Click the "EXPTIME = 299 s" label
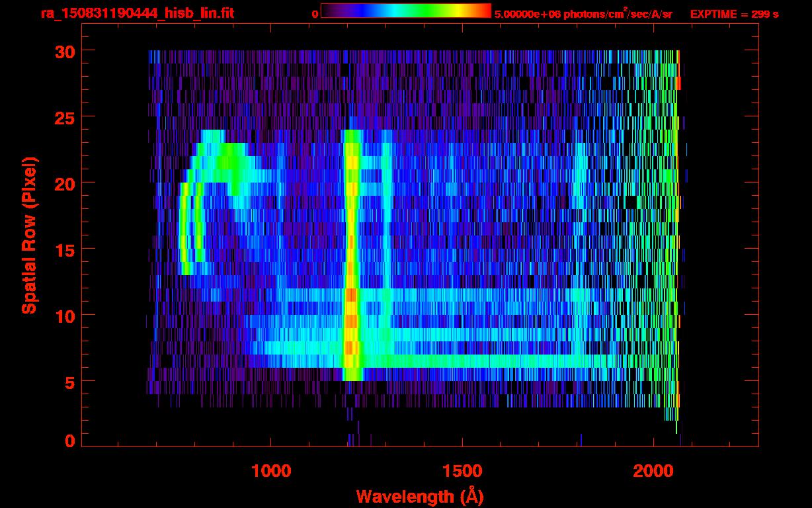 tap(734, 14)
